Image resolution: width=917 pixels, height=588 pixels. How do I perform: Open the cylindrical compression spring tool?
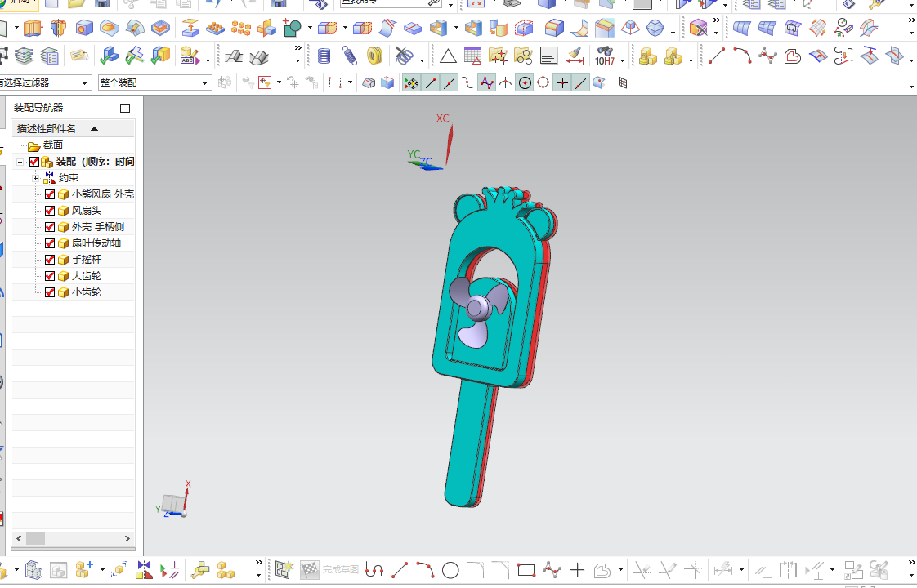pos(324,56)
